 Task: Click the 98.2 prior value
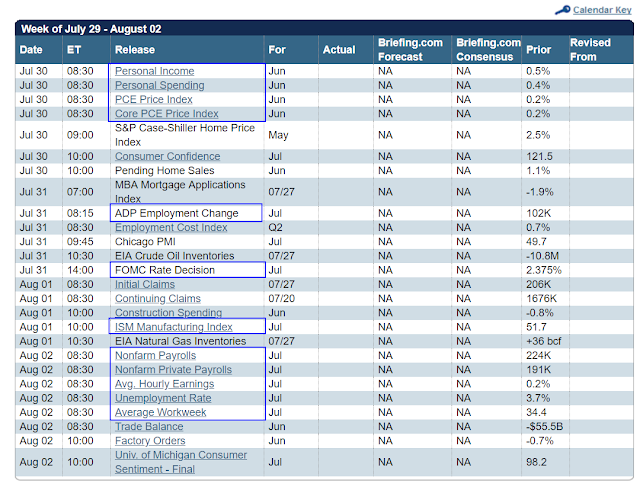536,462
